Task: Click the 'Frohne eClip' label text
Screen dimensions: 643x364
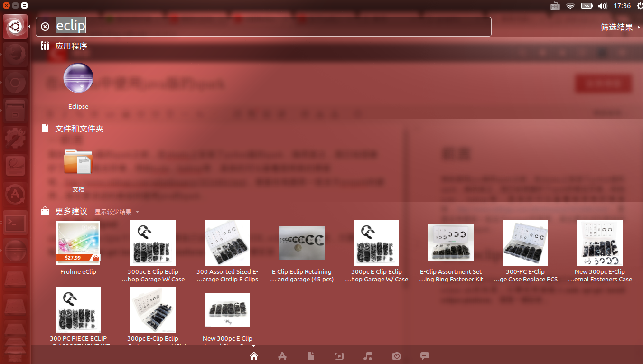Action: [78, 272]
